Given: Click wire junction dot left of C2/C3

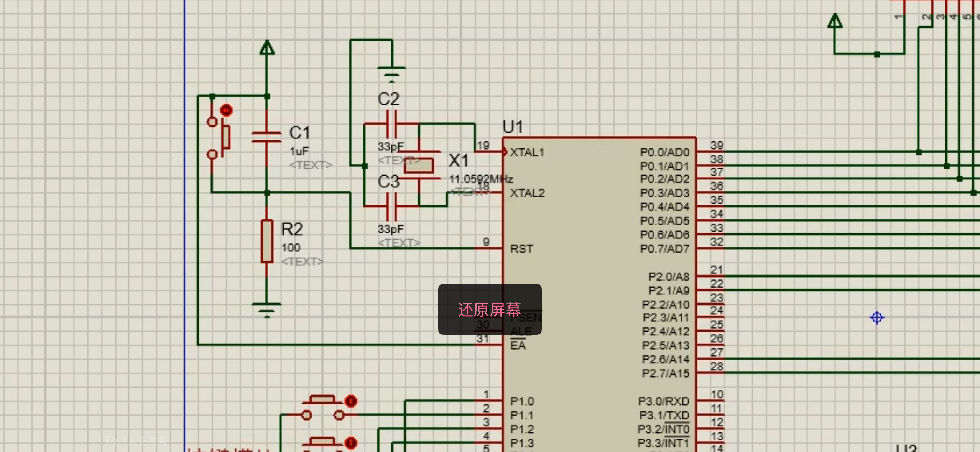Looking at the screenshot, I should pos(365,166).
